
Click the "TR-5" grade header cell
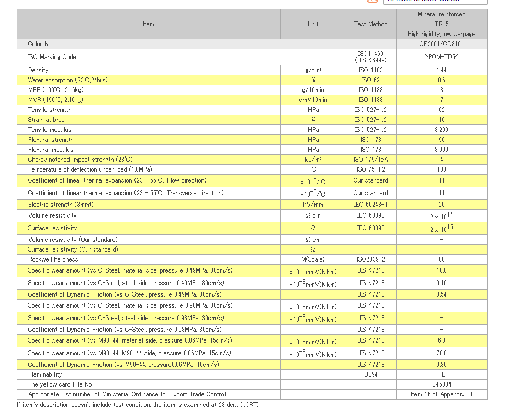[x=442, y=24]
